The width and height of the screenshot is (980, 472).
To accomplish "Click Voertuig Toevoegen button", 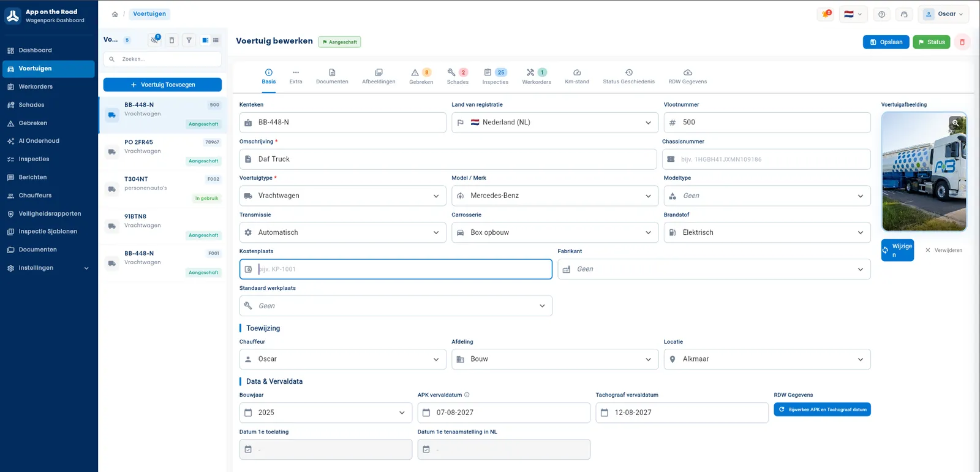I will click(x=162, y=85).
